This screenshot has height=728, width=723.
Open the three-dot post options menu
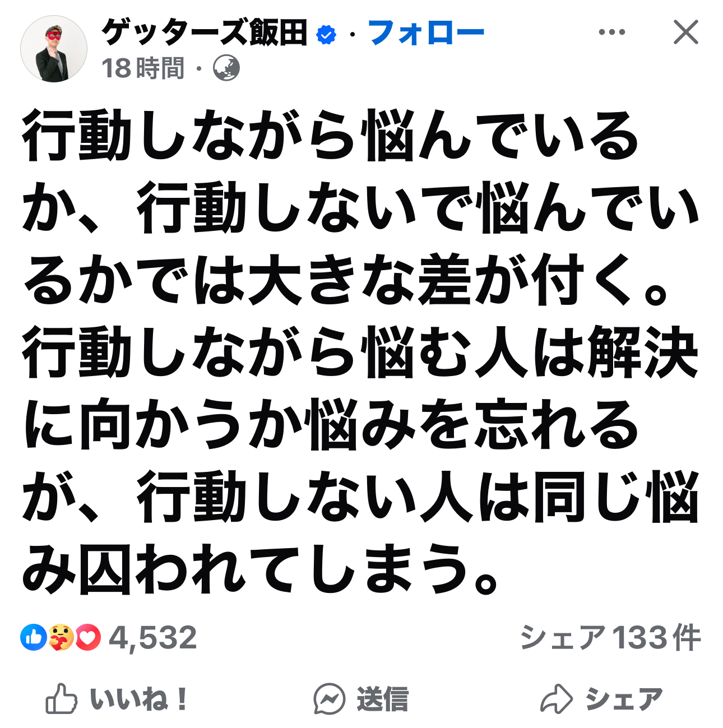pyautogui.click(x=611, y=33)
